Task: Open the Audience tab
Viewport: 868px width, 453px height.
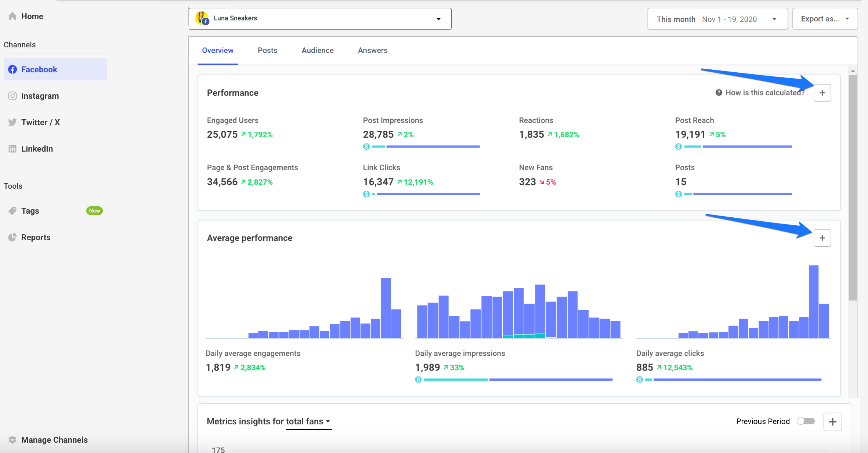Action: click(x=317, y=50)
